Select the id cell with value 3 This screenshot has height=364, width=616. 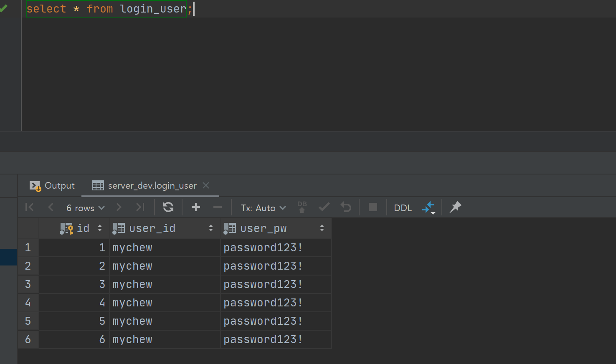pyautogui.click(x=74, y=284)
